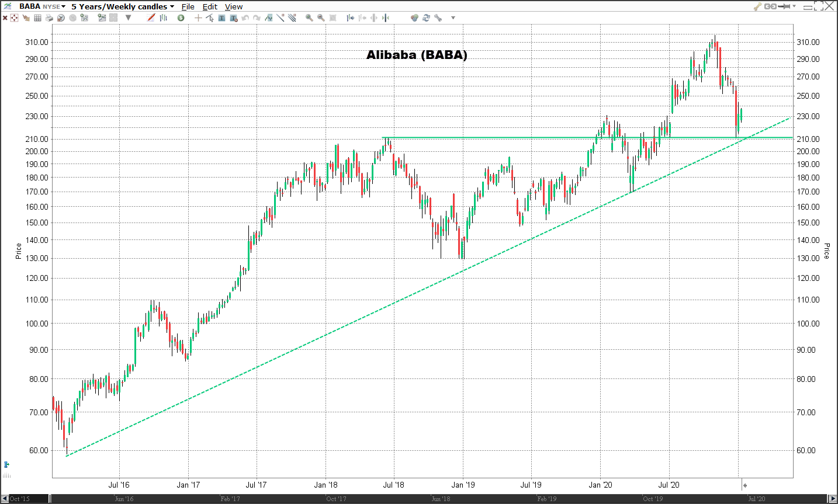Image resolution: width=838 pixels, height=504 pixels.
Task: Open the 5 Years/Weekly candles timeframe dropdown
Action: (x=123, y=6)
